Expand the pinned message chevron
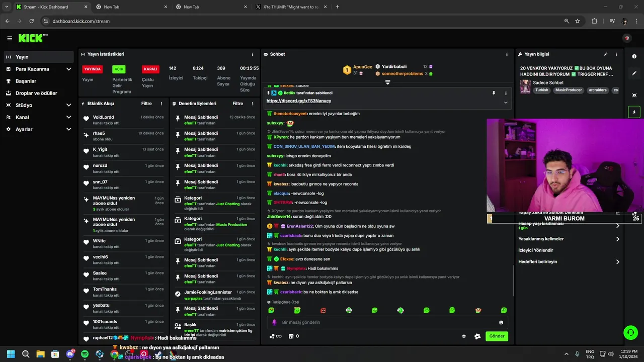Screen dimensions: 644x362 click(506, 103)
